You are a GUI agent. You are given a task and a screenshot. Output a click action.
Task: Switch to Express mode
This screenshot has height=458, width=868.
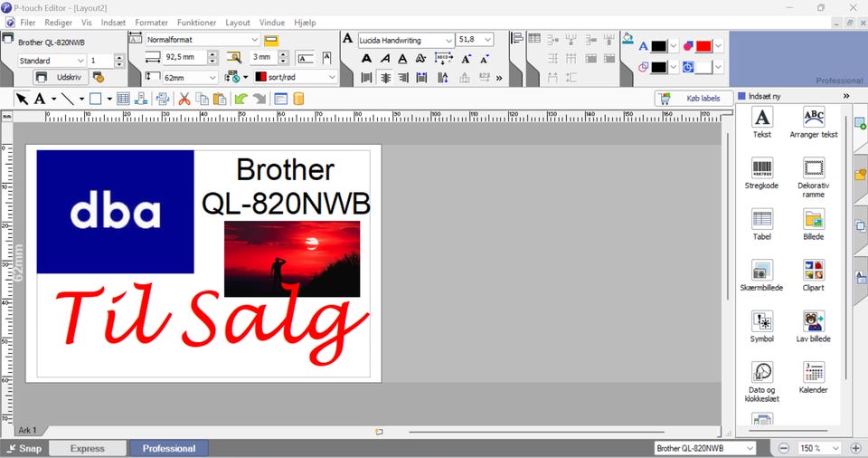[87, 449]
